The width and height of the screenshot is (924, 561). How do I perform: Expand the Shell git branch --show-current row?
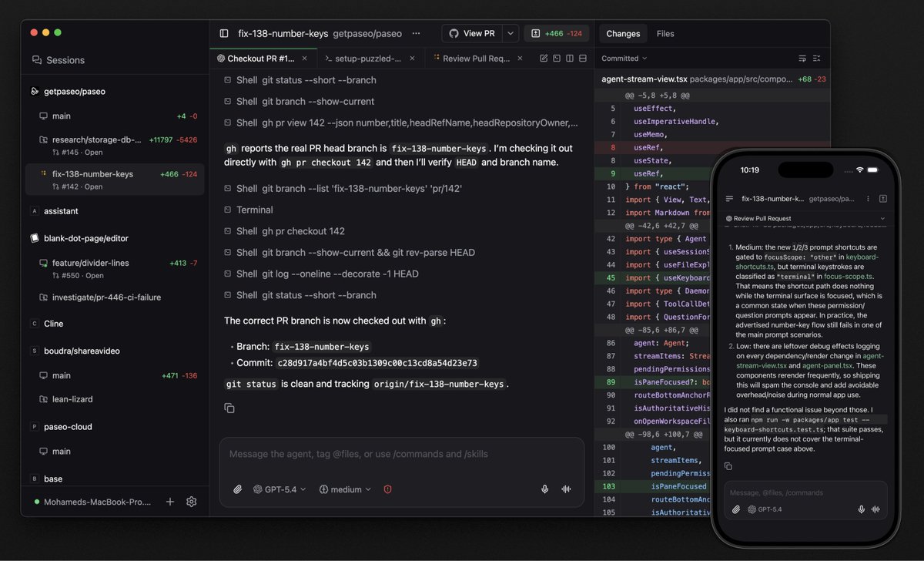coord(299,102)
